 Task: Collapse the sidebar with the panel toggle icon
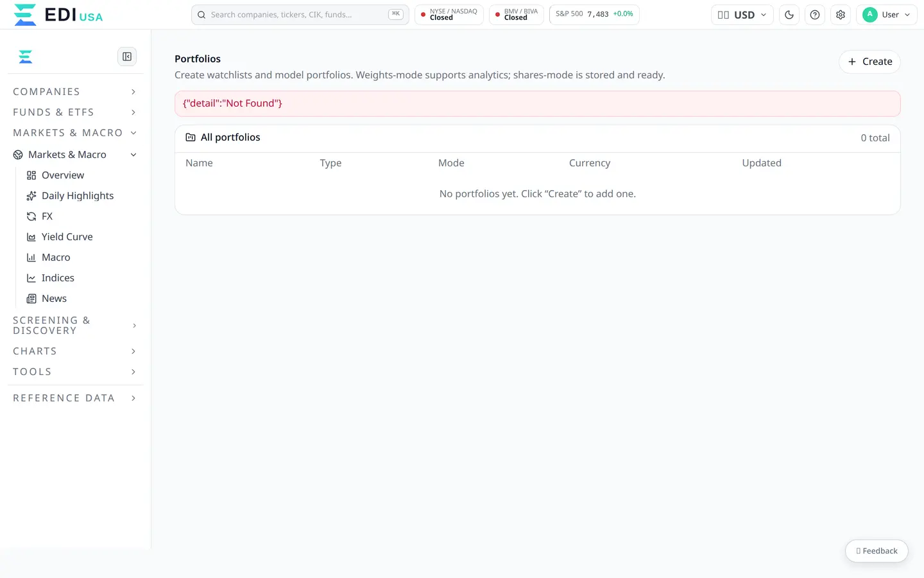[127, 57]
